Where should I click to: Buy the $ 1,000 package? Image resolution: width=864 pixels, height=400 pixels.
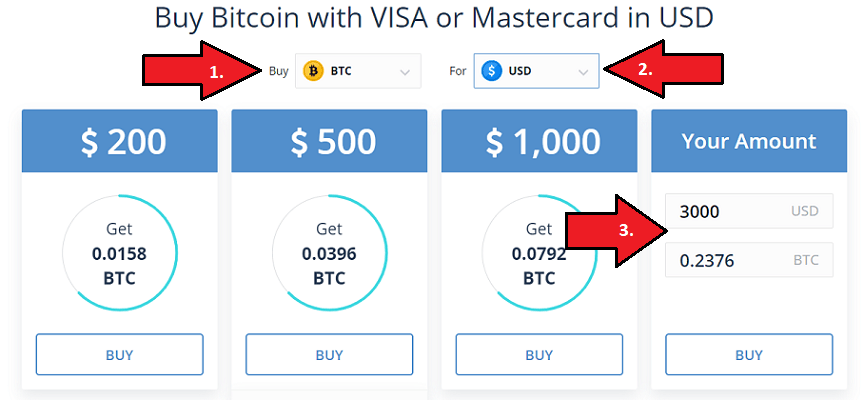click(539, 354)
